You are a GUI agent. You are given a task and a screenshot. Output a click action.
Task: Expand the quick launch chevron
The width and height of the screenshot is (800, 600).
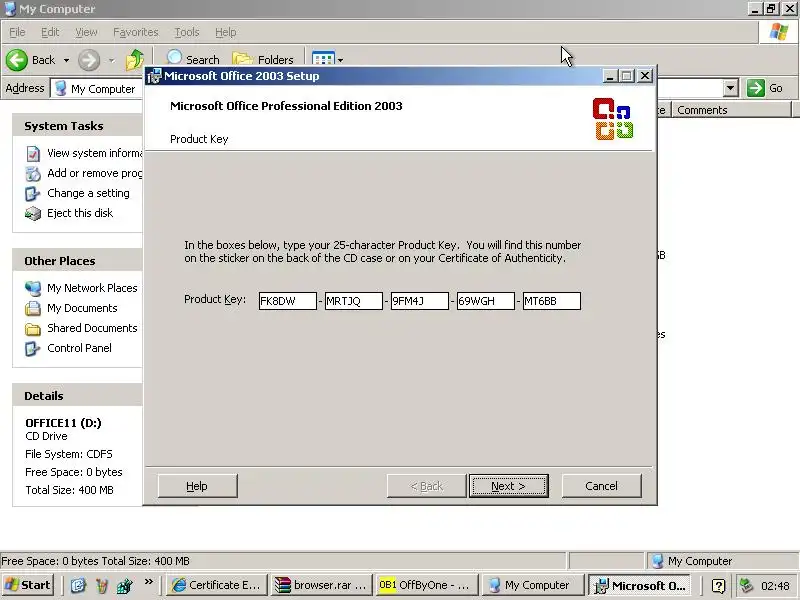pos(148,581)
